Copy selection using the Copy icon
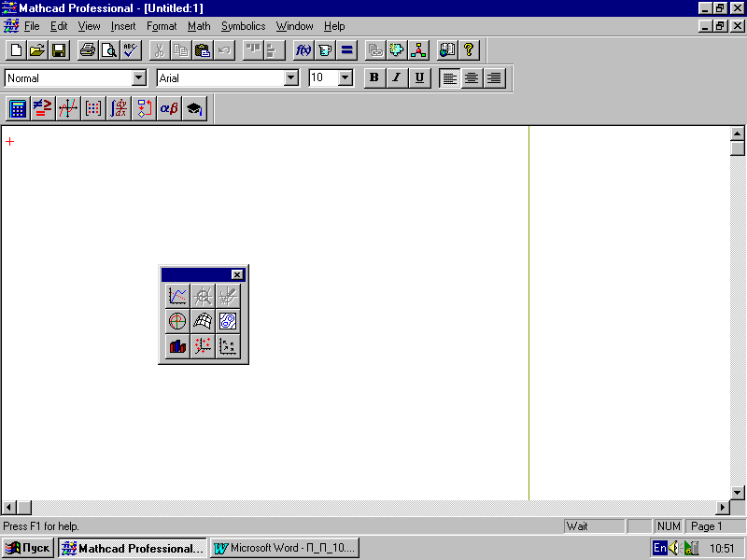 coord(181,50)
